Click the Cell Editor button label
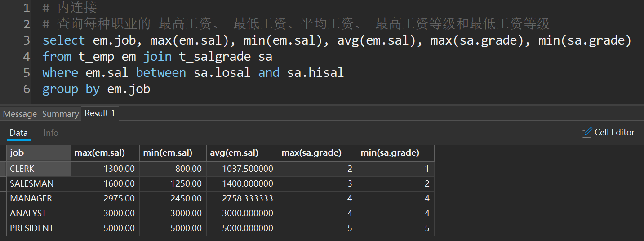The width and height of the screenshot is (644, 241). coord(614,133)
